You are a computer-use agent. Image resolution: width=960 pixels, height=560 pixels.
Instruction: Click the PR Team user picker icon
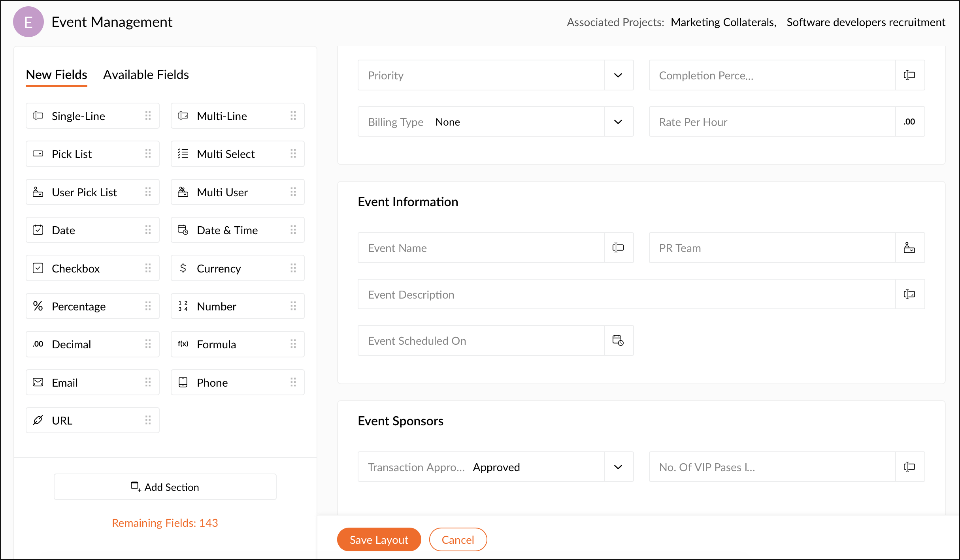(909, 248)
